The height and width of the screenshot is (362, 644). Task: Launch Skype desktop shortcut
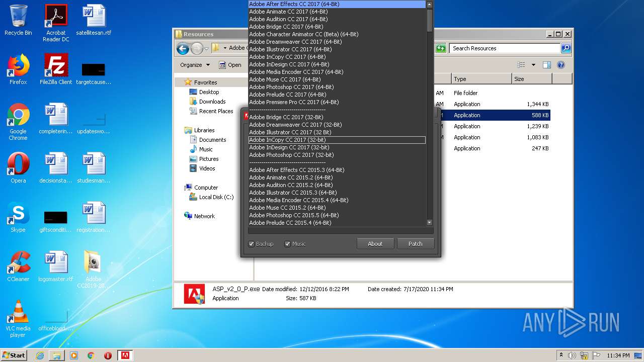tap(18, 217)
